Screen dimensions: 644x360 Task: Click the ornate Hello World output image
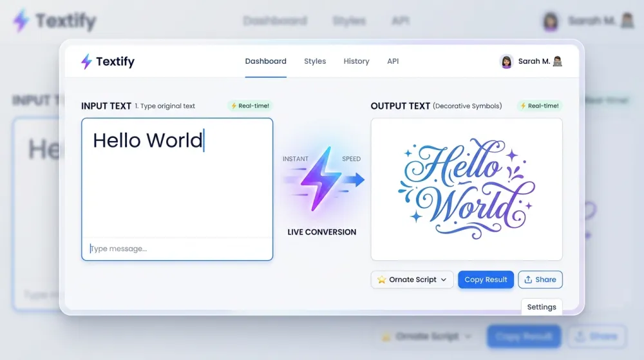pyautogui.click(x=466, y=189)
